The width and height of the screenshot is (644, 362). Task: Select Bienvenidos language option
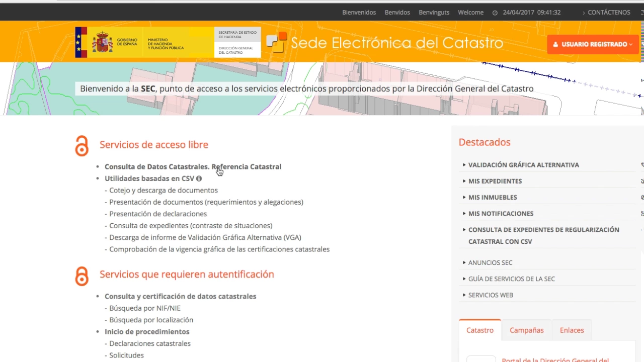[359, 13]
